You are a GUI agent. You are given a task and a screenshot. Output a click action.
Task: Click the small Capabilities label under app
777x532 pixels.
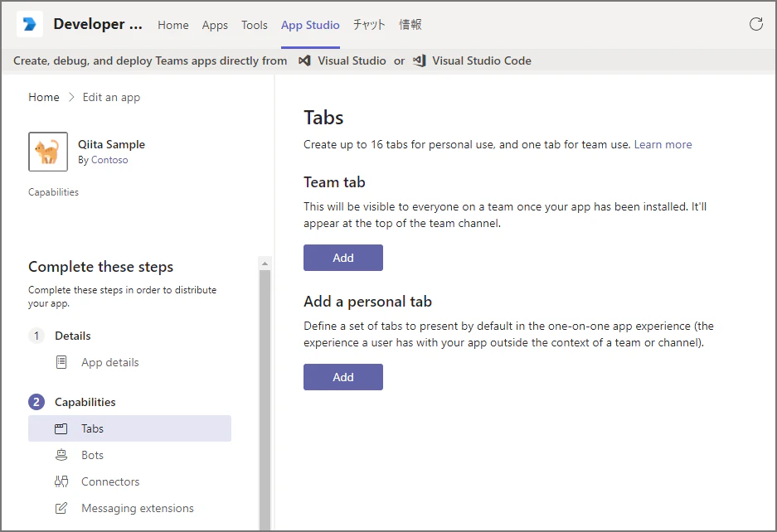pyautogui.click(x=54, y=191)
